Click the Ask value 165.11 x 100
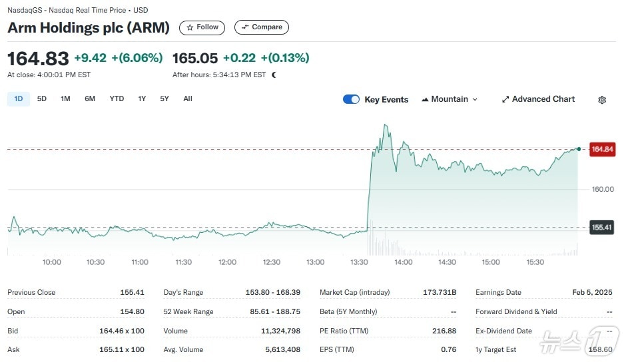This screenshot has width=626, height=364. click(x=122, y=349)
